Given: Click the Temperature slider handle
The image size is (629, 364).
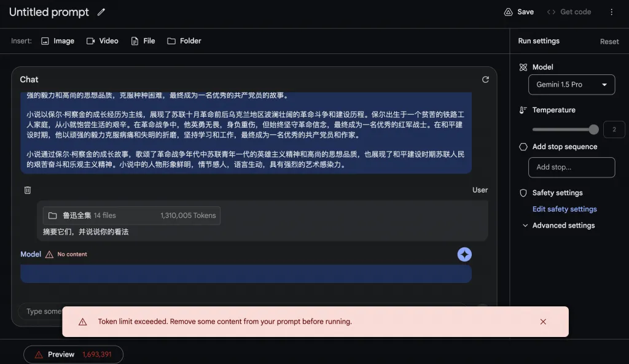Looking at the screenshot, I should pyautogui.click(x=593, y=130).
